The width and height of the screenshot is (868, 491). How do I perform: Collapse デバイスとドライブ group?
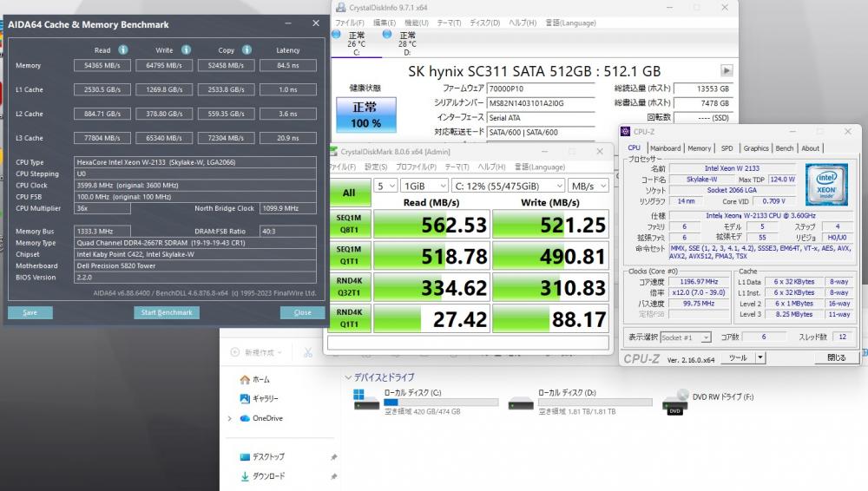click(348, 377)
